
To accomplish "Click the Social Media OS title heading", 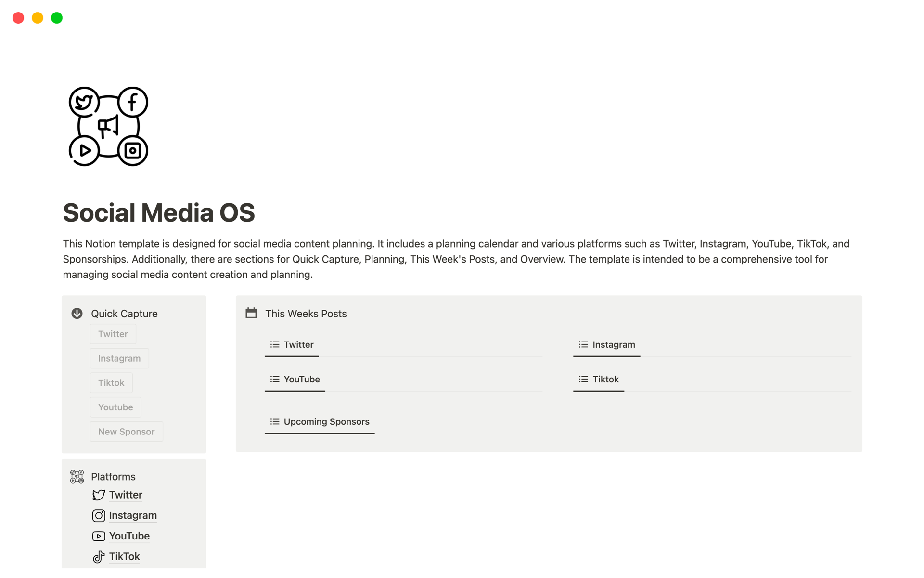I will [x=159, y=212].
